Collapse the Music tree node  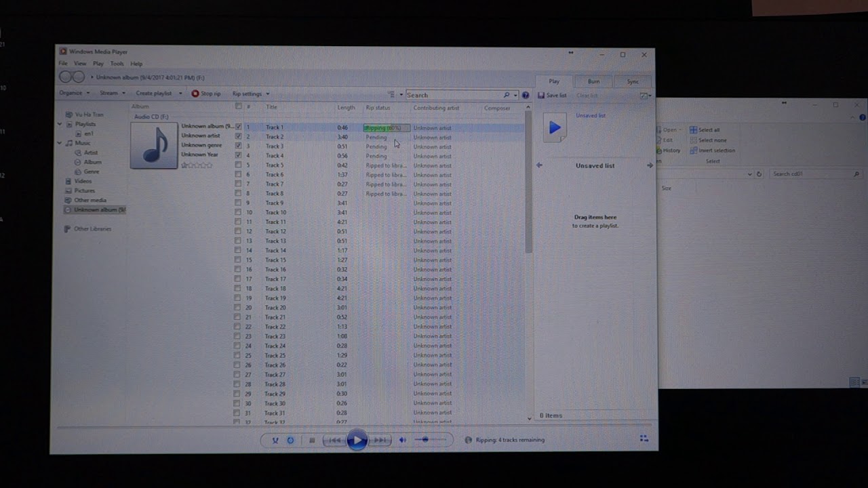coord(60,144)
